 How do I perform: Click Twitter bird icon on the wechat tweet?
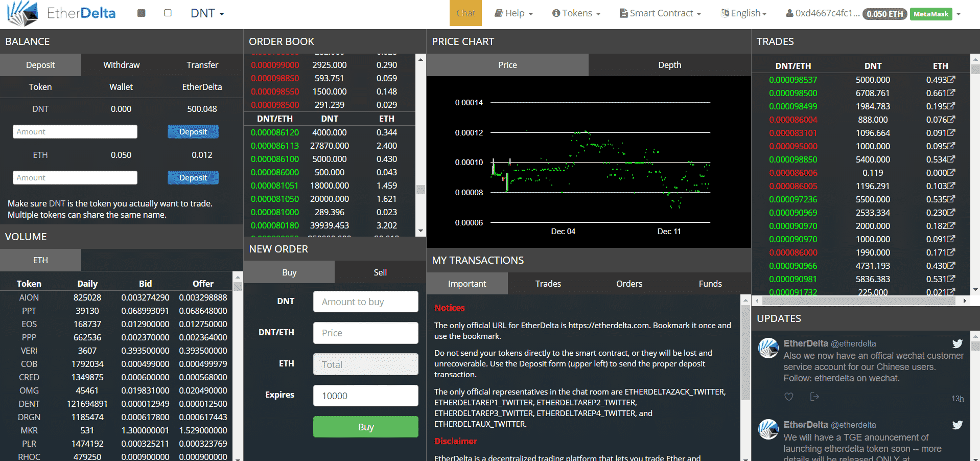pos(958,343)
